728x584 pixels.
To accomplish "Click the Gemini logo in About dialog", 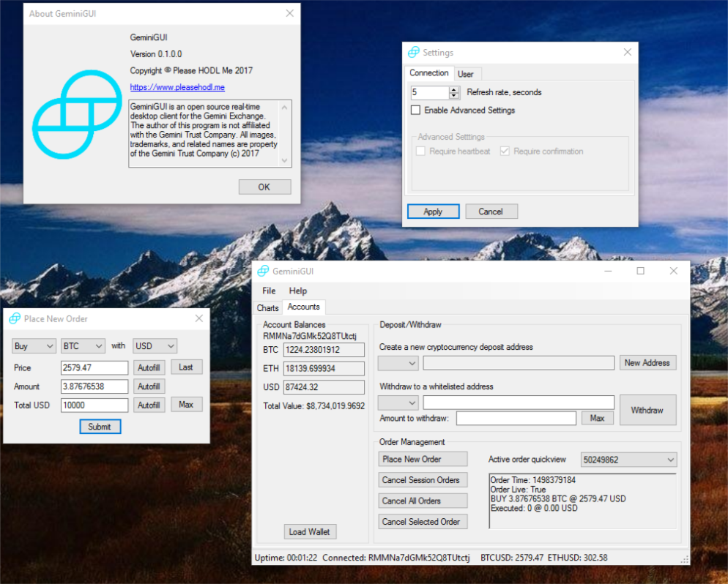I will 77,115.
